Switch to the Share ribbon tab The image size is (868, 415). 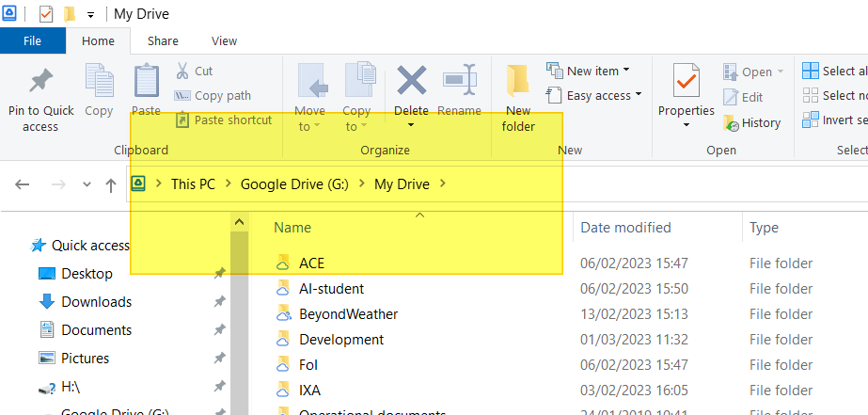pos(163,41)
